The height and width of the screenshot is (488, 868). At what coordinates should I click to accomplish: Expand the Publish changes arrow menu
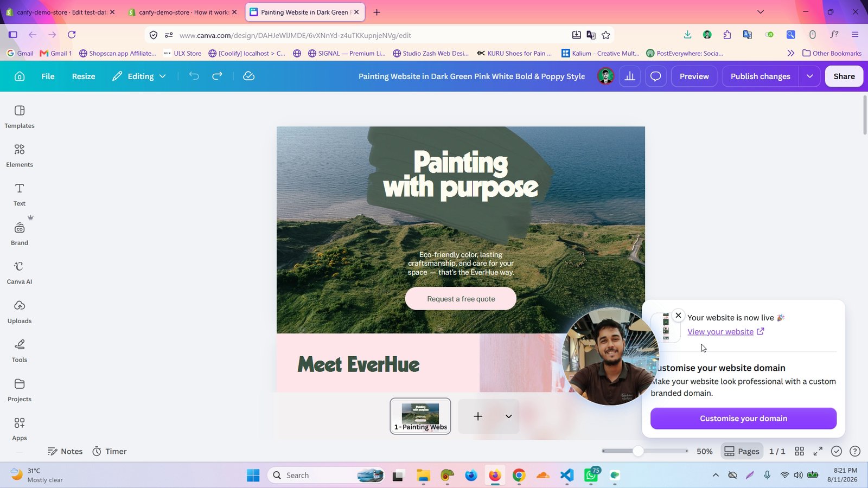(809, 76)
